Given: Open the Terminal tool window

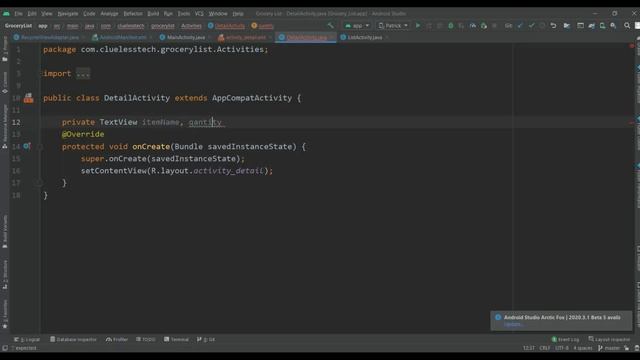Looking at the screenshot, I should (x=176, y=339).
